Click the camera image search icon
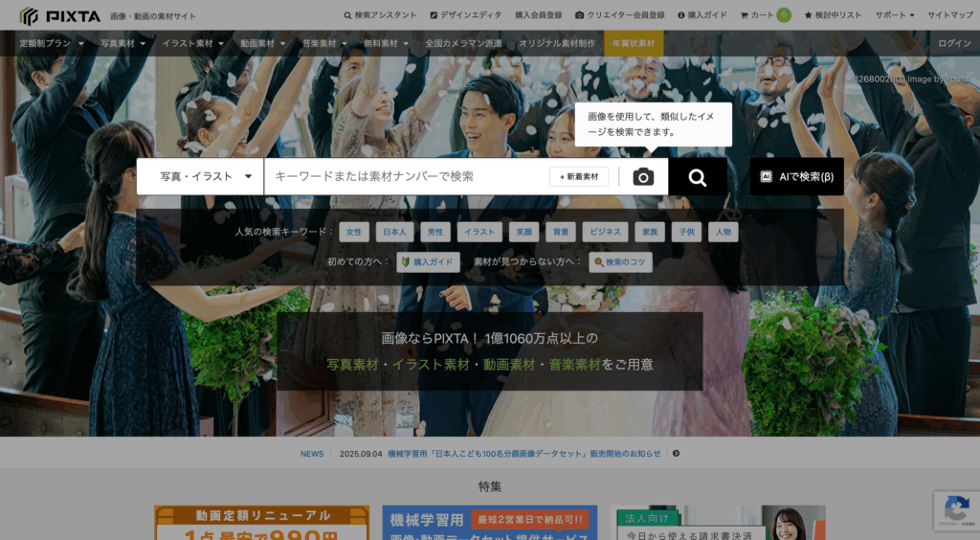This screenshot has height=540, width=980. point(643,177)
